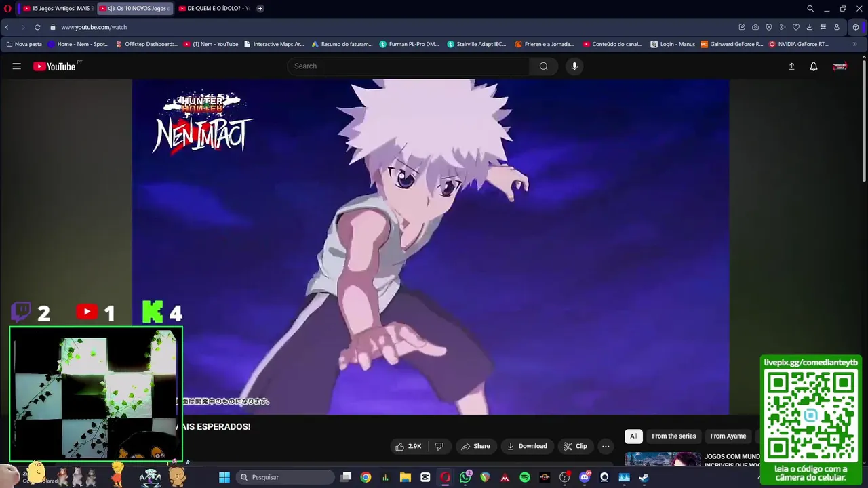868x488 pixels.
Task: Dislike the video with thumbs-down
Action: coord(439,446)
